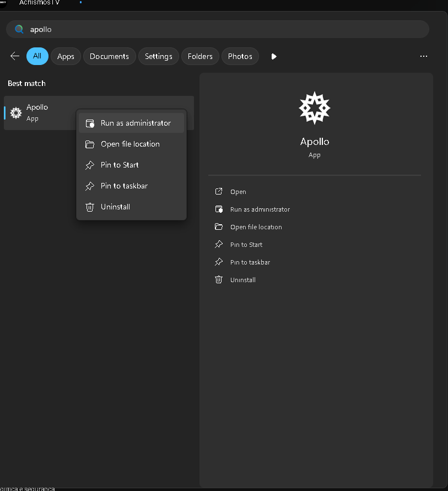The width and height of the screenshot is (448, 491).
Task: Switch to the Photos filter
Action: coord(240,56)
